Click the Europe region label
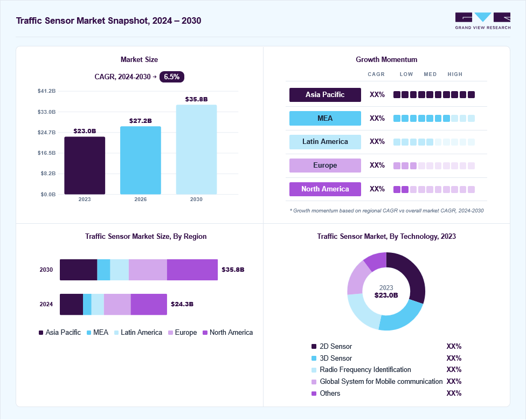The height and width of the screenshot is (420, 526). [x=325, y=166]
